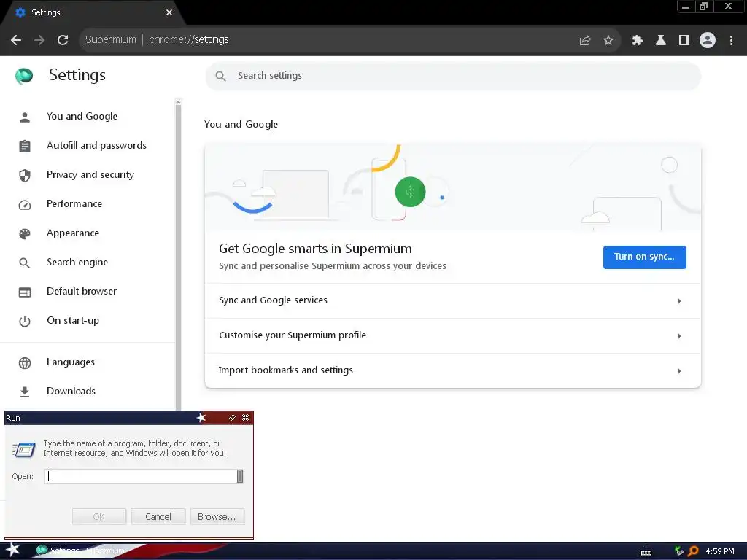The height and width of the screenshot is (560, 747).
Task: Click the shield icon for Privacy
Action: tap(25, 175)
